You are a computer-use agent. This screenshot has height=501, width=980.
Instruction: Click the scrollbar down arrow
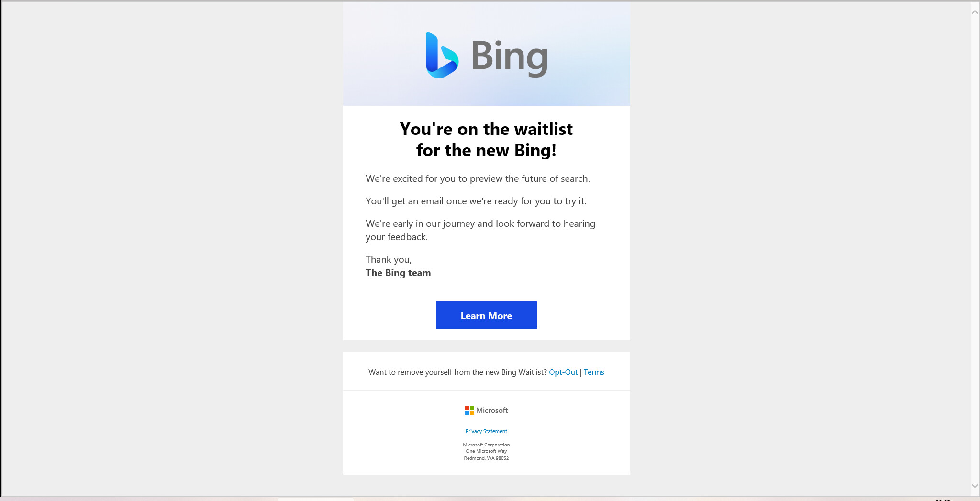coord(975,486)
